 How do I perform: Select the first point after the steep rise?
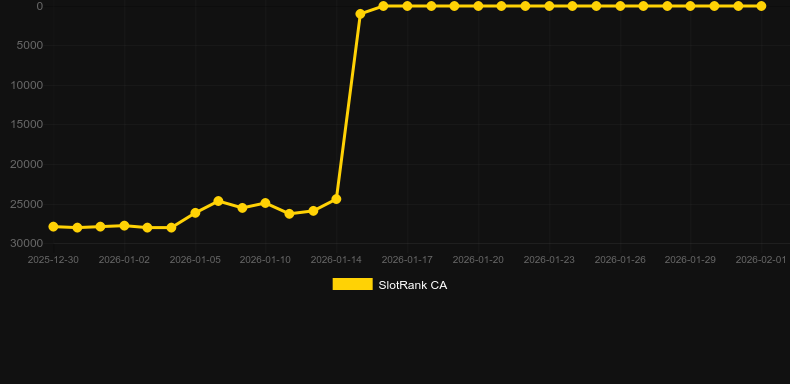[x=360, y=14]
